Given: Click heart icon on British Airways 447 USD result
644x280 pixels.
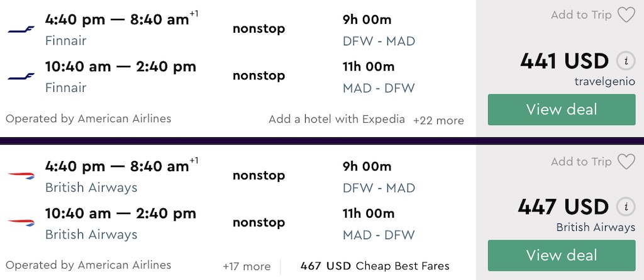Looking at the screenshot, I should coord(626,162).
